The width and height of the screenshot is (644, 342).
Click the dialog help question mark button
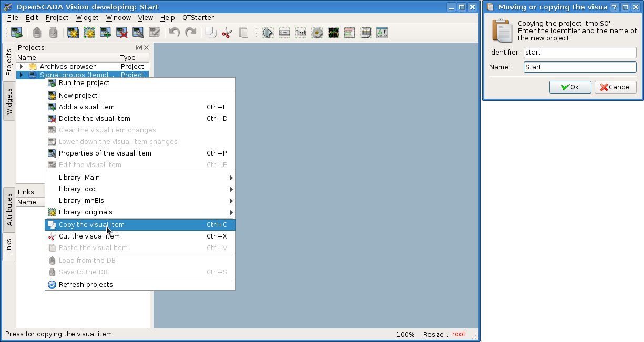(x=615, y=7)
